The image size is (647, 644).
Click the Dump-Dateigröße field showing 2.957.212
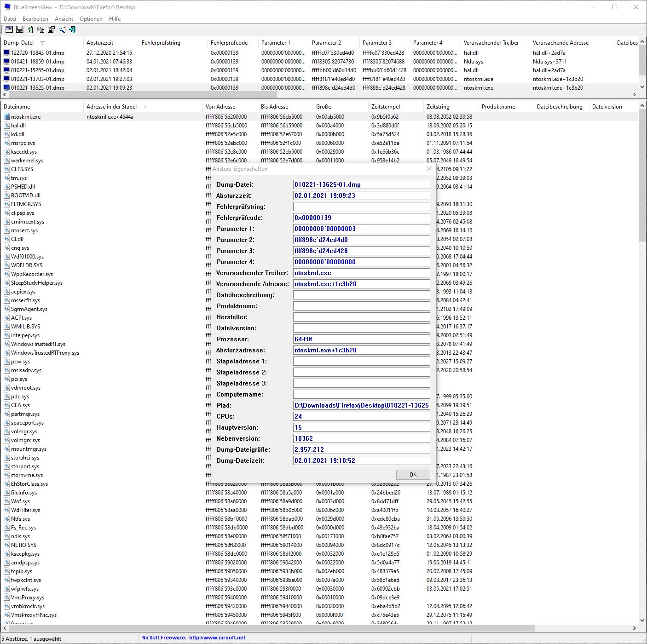coord(361,449)
